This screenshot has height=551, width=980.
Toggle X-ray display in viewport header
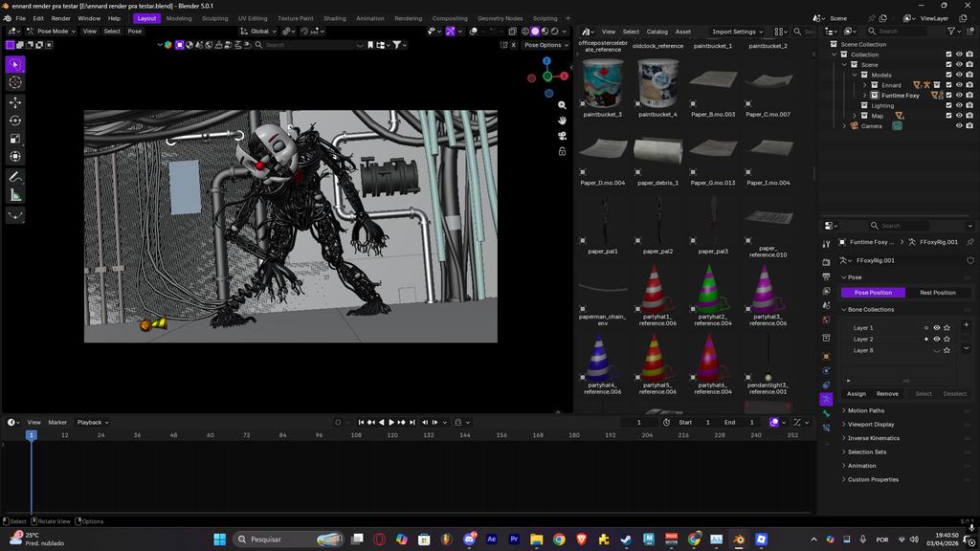[x=512, y=32]
